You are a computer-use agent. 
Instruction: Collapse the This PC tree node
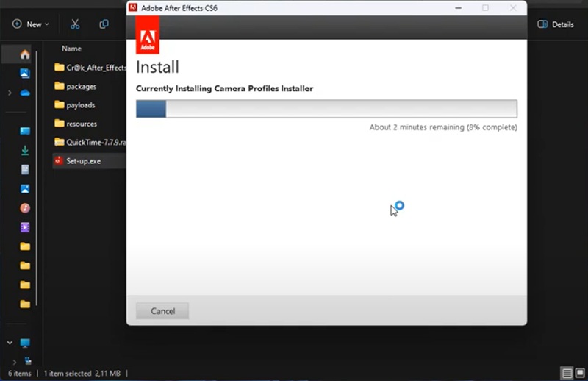coord(10,343)
